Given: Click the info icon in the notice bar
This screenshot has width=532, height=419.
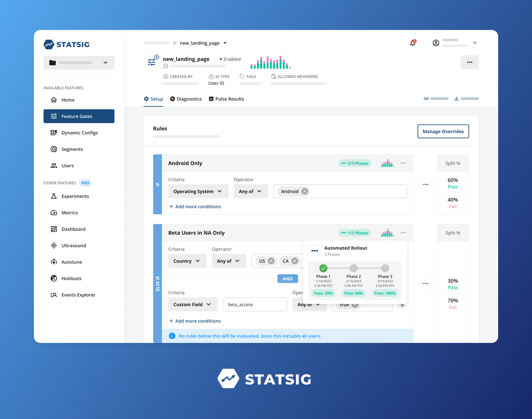Looking at the screenshot, I should [x=172, y=336].
